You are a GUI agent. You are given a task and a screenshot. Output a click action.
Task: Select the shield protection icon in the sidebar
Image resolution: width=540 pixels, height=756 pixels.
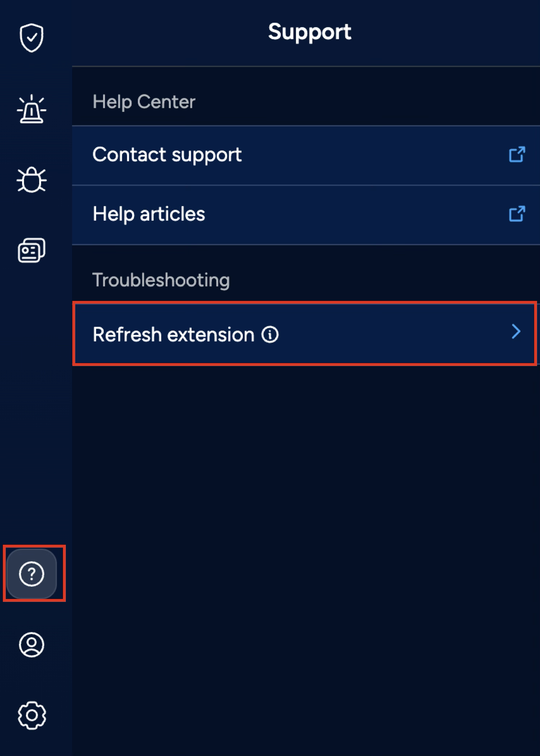(x=32, y=37)
